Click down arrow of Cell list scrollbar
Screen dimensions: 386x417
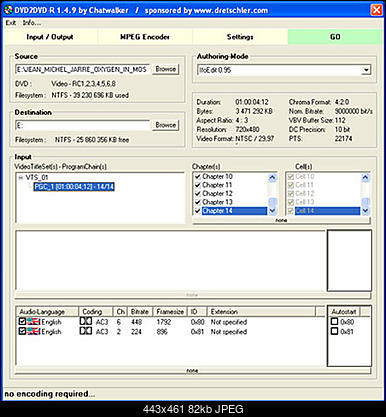tap(365, 211)
